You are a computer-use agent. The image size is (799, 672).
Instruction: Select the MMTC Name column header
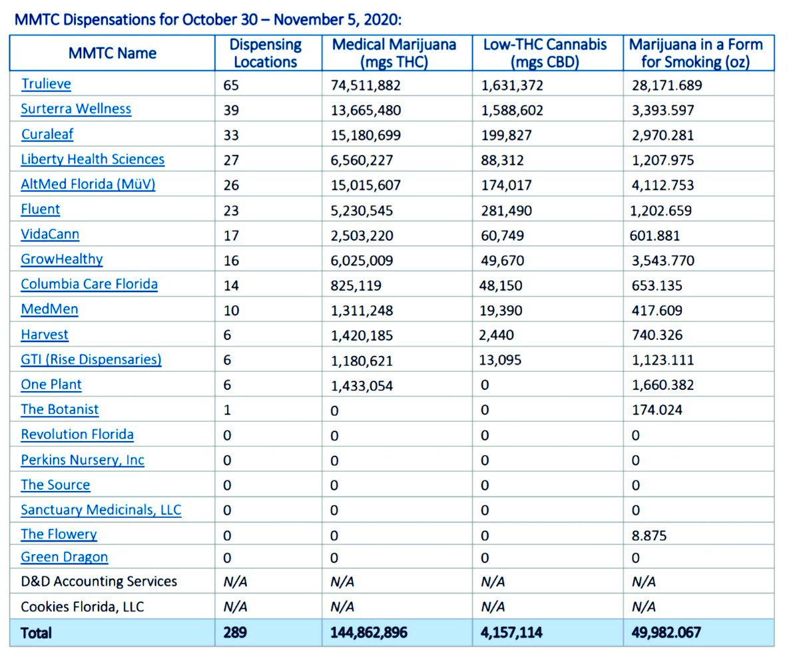(113, 53)
